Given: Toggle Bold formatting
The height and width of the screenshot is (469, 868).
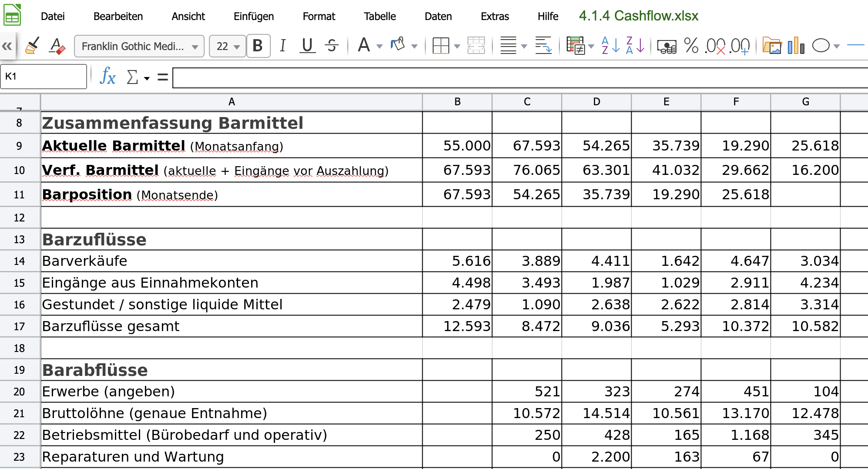Looking at the screenshot, I should pyautogui.click(x=258, y=46).
